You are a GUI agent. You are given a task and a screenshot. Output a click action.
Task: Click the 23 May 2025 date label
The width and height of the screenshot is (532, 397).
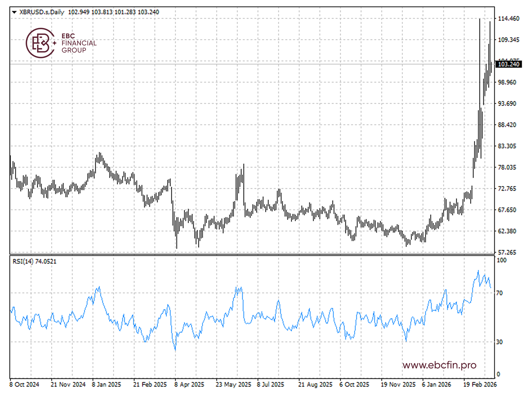(233, 384)
